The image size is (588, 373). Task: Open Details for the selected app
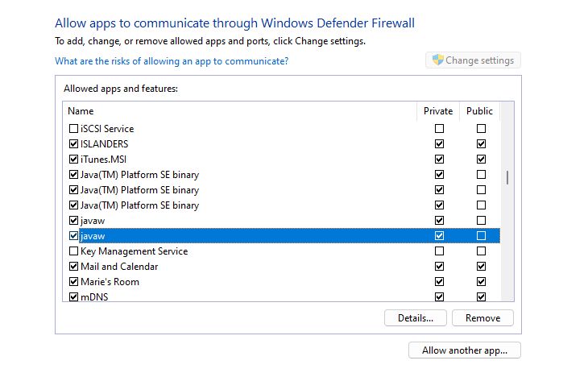pyautogui.click(x=416, y=318)
